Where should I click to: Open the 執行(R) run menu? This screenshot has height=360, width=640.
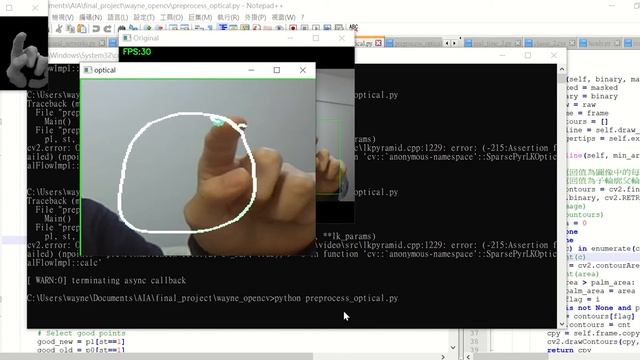click(228, 17)
